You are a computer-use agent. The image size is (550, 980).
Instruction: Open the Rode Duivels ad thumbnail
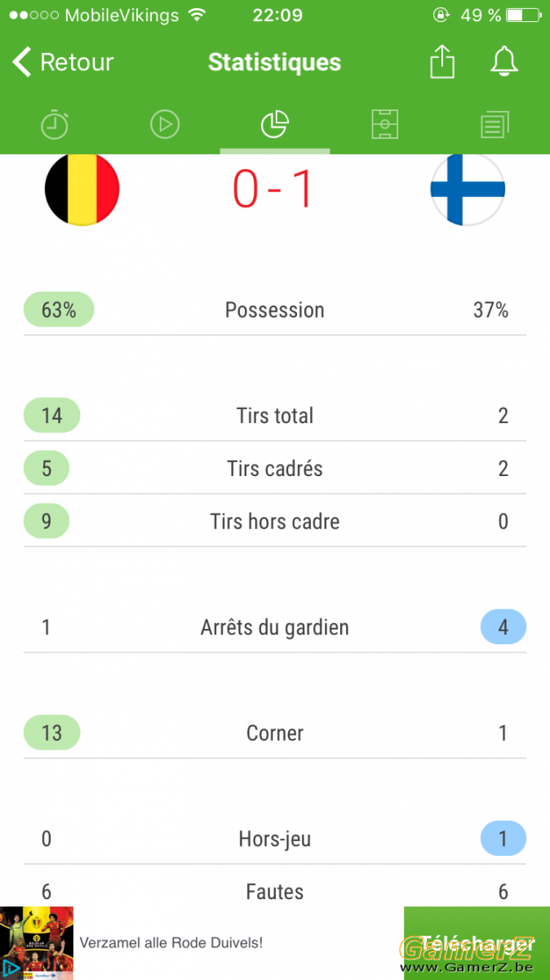click(37, 943)
